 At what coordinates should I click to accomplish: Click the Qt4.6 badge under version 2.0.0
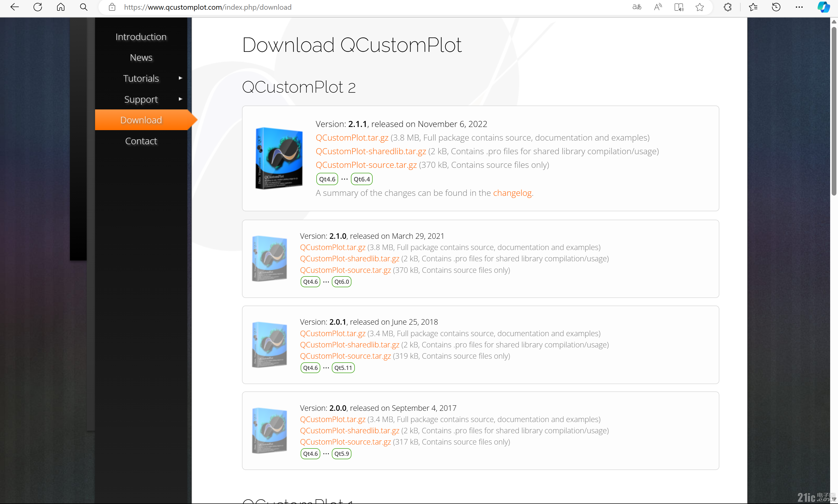click(x=311, y=454)
